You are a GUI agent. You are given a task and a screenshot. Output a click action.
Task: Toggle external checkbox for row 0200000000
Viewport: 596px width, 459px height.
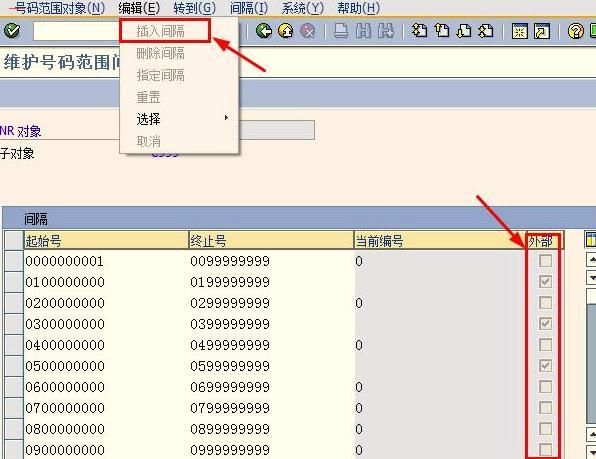[545, 303]
